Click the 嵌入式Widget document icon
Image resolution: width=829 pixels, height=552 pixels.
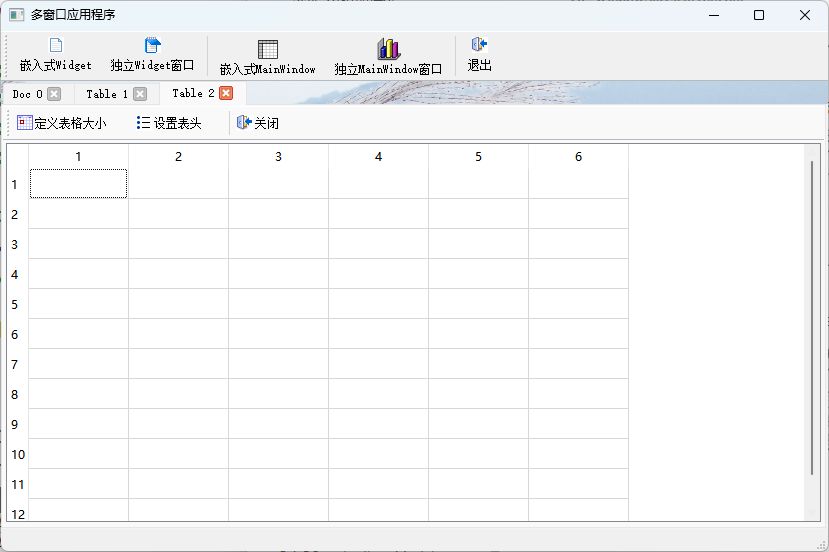point(56,45)
